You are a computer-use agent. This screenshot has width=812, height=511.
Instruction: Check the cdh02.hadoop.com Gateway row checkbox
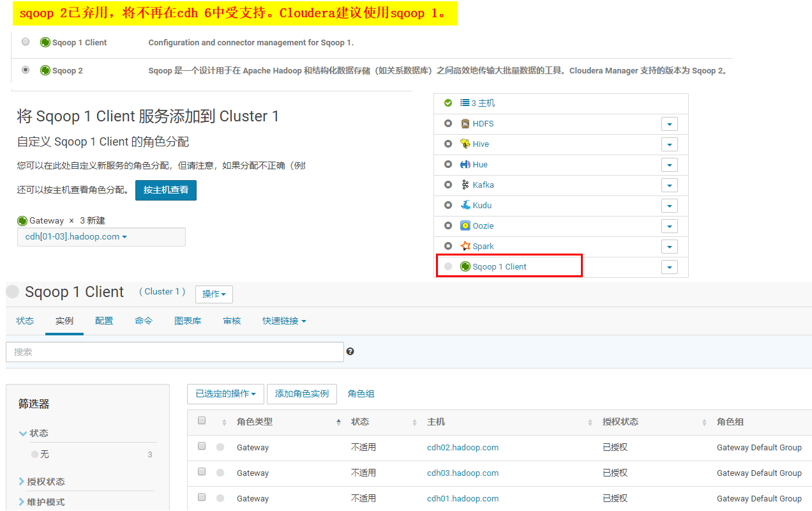pyautogui.click(x=202, y=446)
